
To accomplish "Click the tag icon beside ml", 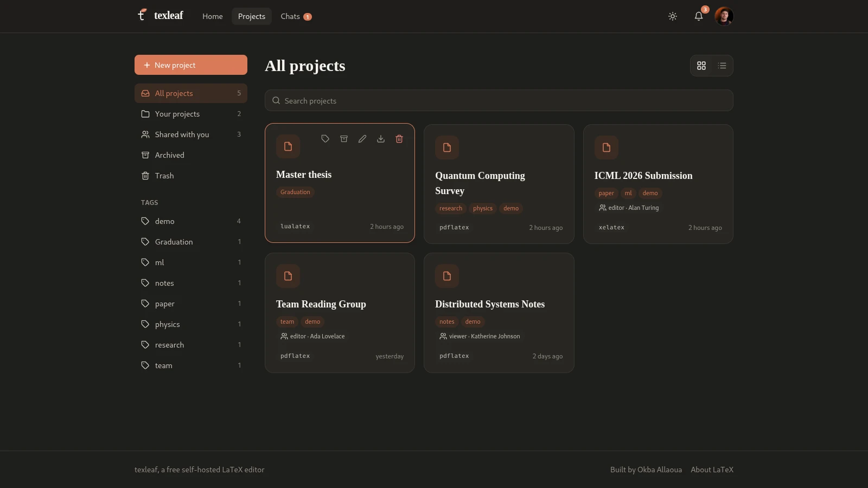I will coord(145,262).
